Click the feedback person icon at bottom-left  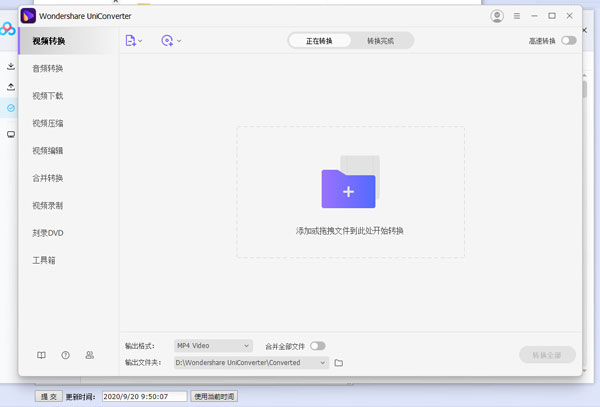(90, 355)
